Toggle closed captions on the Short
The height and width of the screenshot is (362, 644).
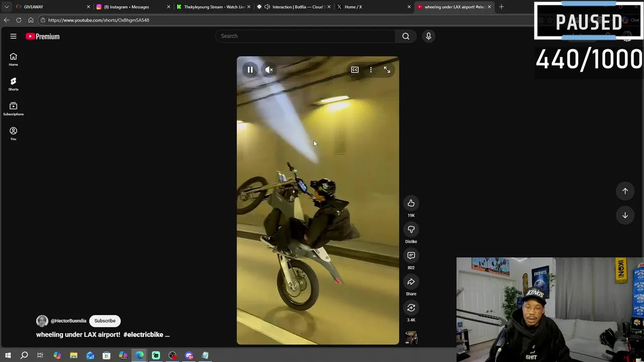click(x=355, y=70)
